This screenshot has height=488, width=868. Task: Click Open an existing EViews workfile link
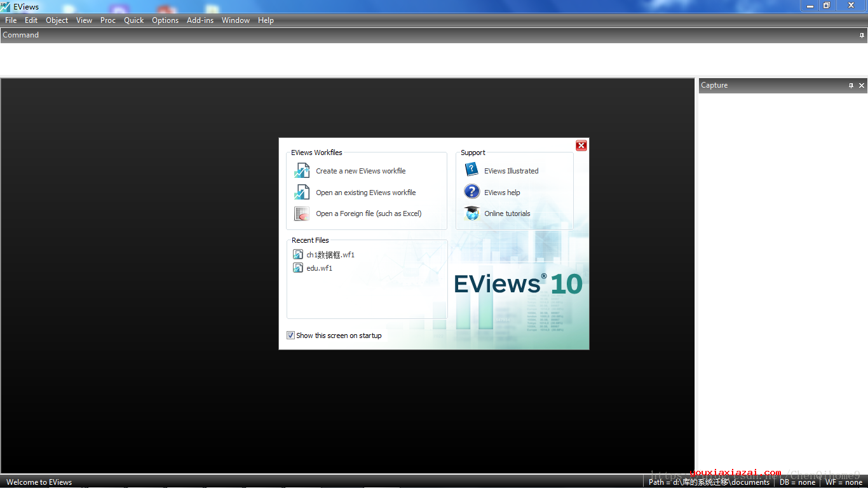click(x=366, y=193)
